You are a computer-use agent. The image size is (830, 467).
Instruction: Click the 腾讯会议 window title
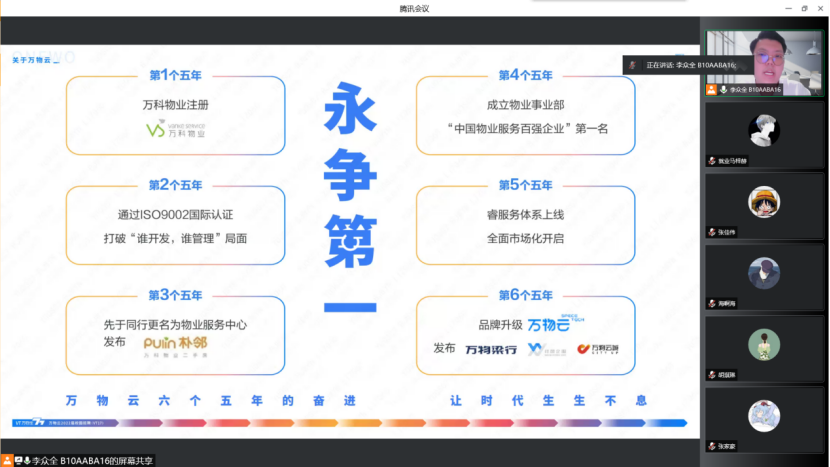(x=414, y=8)
